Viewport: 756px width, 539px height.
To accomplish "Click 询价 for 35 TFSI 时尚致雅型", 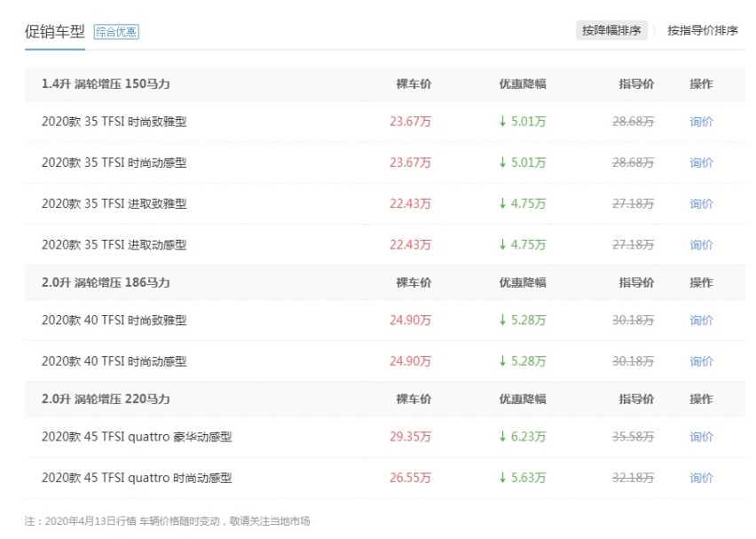I will 701,122.
